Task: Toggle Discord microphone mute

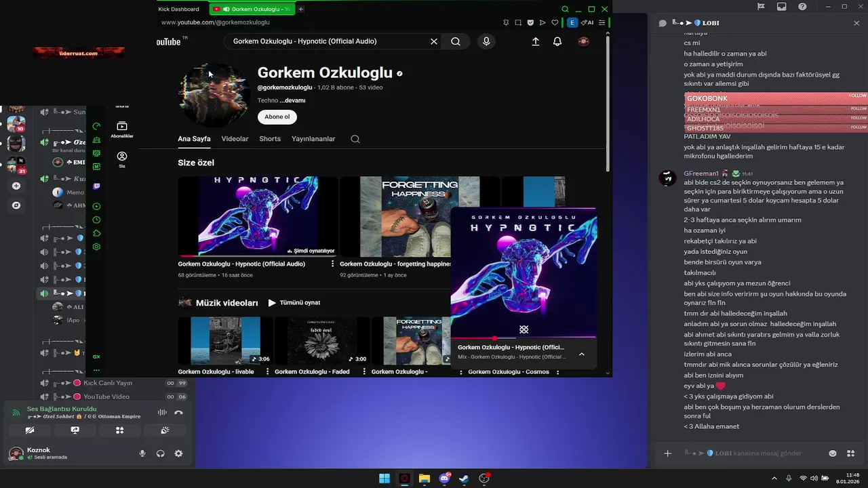Action: [x=142, y=453]
